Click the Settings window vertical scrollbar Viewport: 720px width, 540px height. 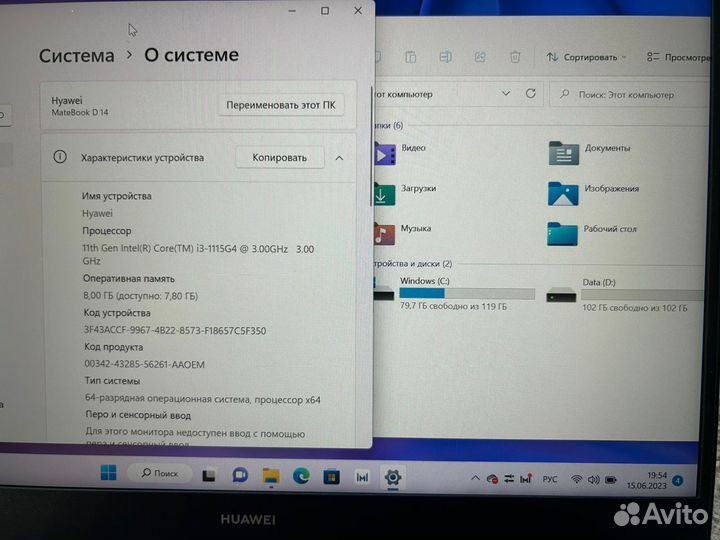point(371,147)
